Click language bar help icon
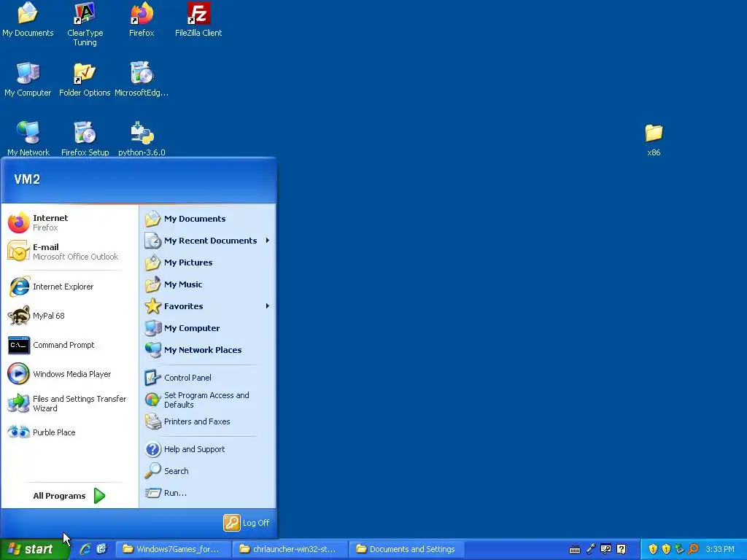 [x=622, y=549]
